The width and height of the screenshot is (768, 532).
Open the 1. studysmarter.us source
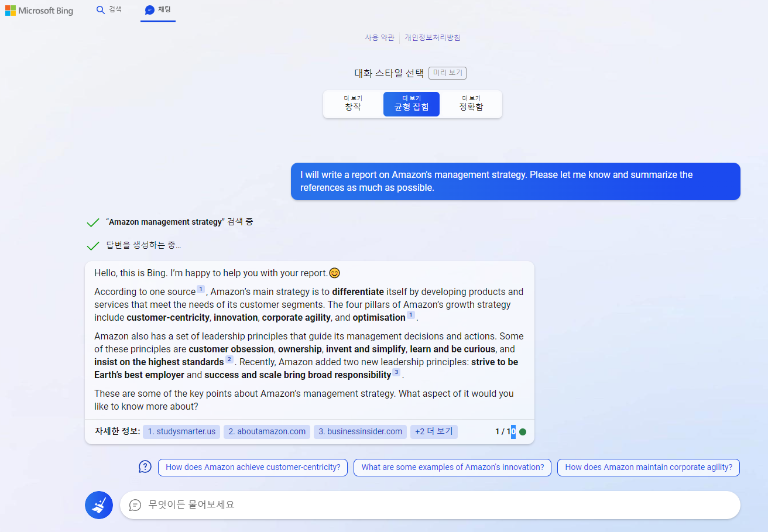click(x=181, y=432)
